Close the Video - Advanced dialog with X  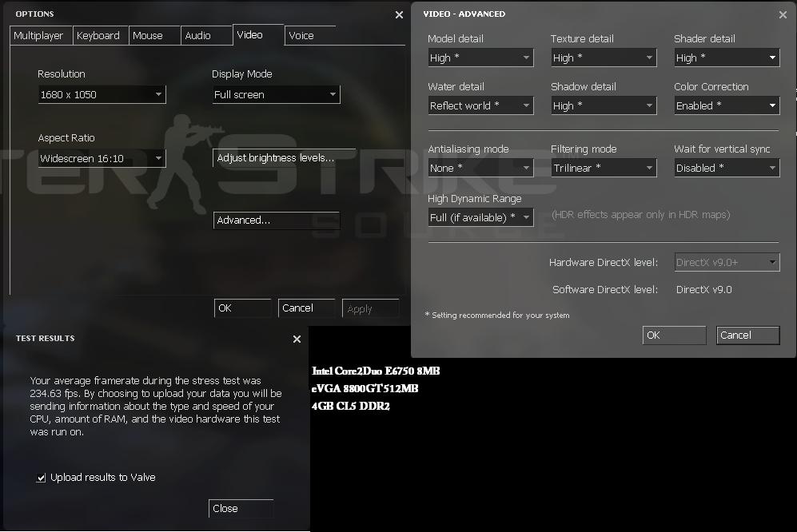[x=783, y=14]
